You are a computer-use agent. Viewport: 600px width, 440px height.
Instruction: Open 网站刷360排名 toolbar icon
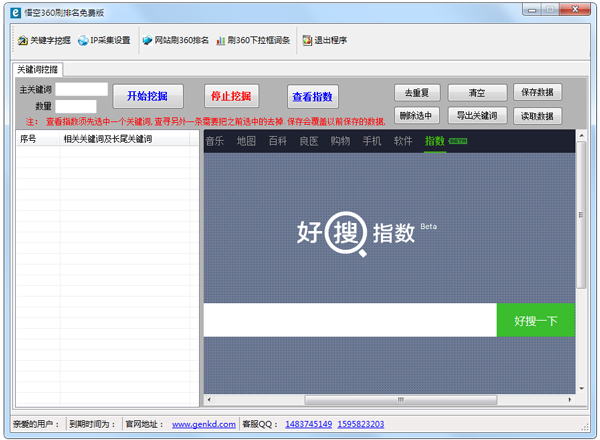(x=147, y=40)
